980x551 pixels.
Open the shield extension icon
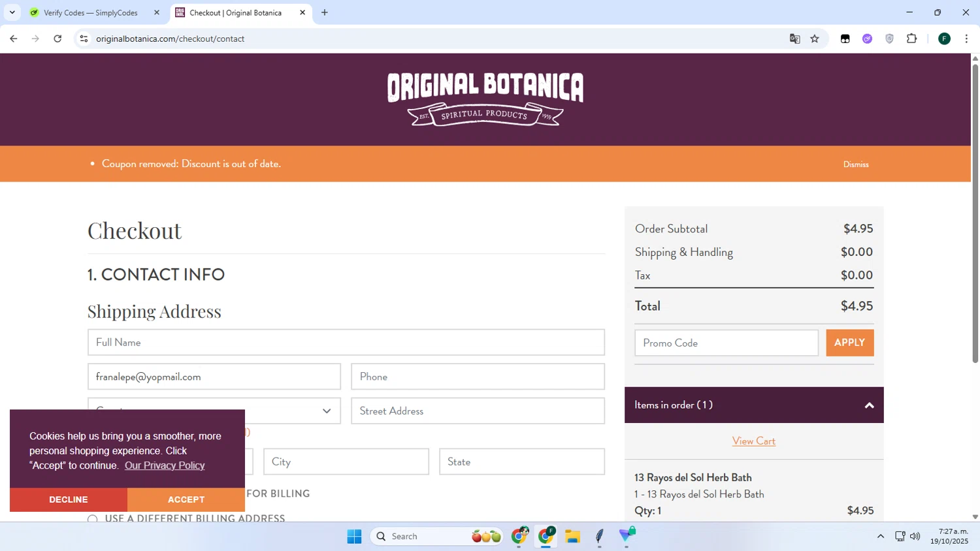889,39
